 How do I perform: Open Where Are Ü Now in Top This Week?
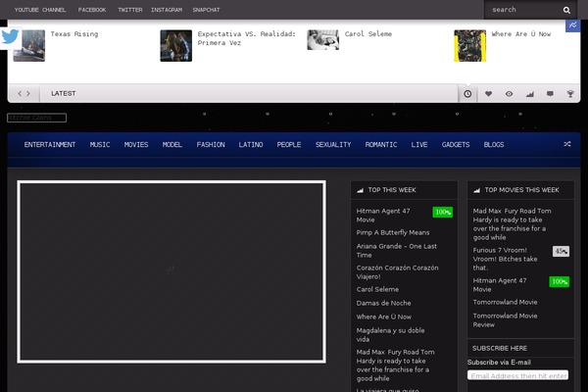[x=383, y=317]
